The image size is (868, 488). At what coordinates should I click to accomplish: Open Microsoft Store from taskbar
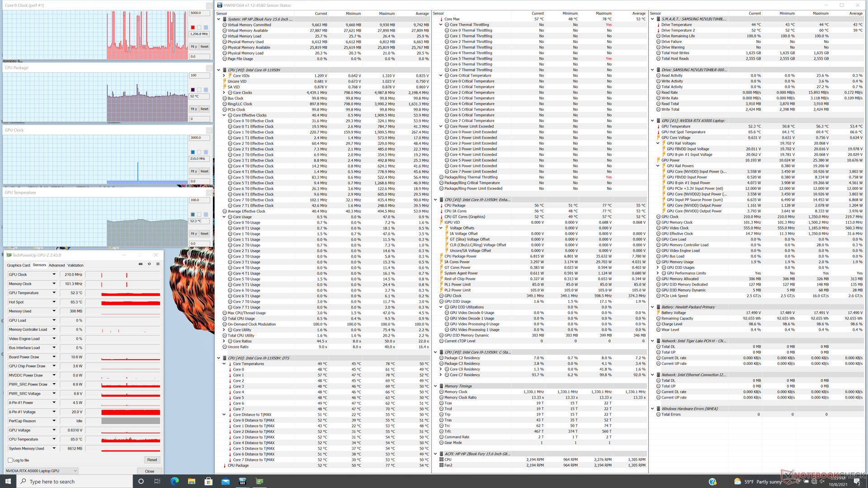[x=208, y=481]
